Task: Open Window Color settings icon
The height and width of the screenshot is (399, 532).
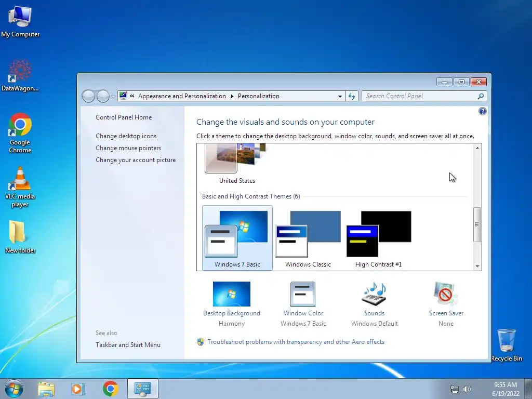Action: [x=303, y=294]
